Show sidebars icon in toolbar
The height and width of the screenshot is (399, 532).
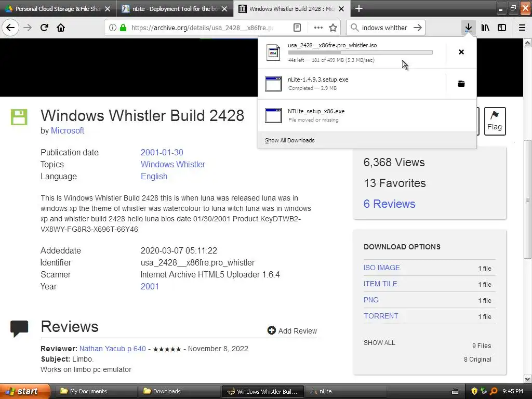pos(502,28)
